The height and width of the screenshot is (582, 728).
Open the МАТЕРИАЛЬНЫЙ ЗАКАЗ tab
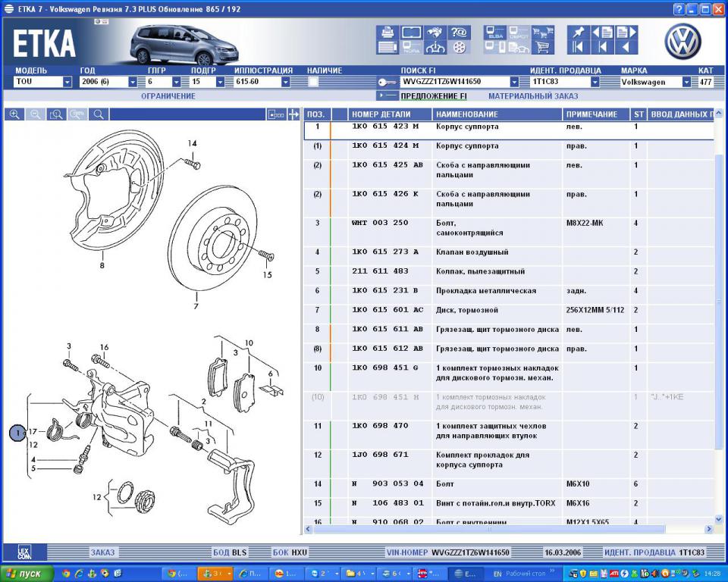(533, 96)
